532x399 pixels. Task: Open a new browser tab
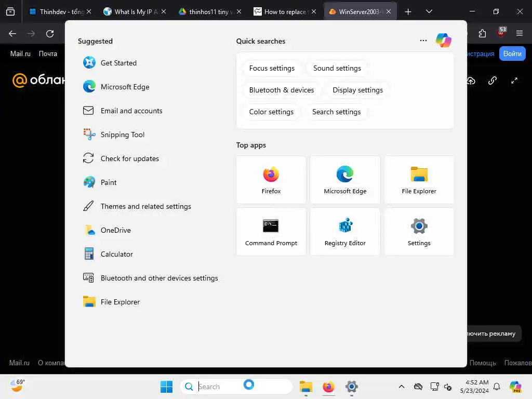pyautogui.click(x=408, y=12)
